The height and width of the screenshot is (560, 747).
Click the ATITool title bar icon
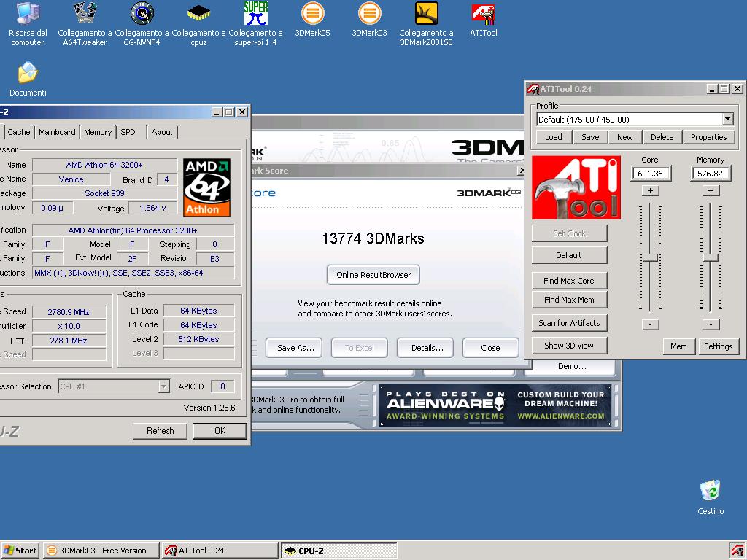point(533,88)
